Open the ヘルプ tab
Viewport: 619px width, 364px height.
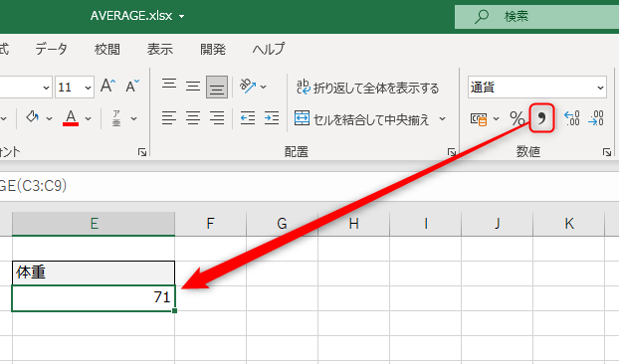click(269, 50)
